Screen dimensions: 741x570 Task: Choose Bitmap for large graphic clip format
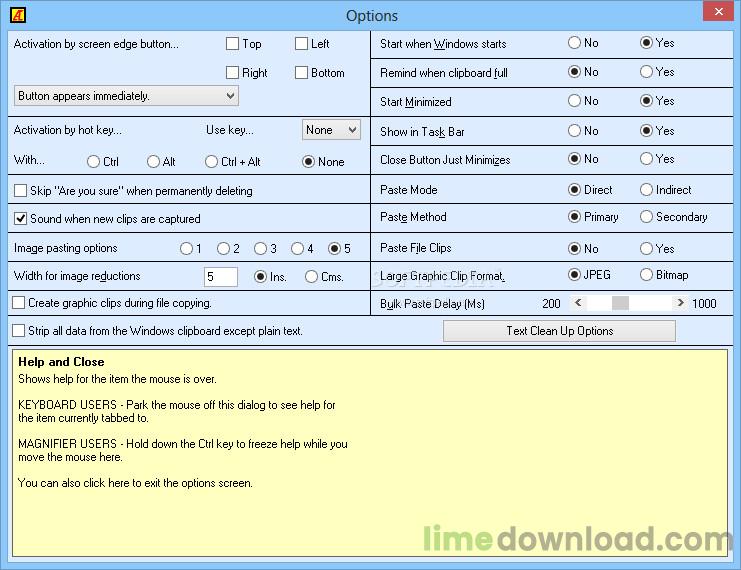[x=646, y=275]
